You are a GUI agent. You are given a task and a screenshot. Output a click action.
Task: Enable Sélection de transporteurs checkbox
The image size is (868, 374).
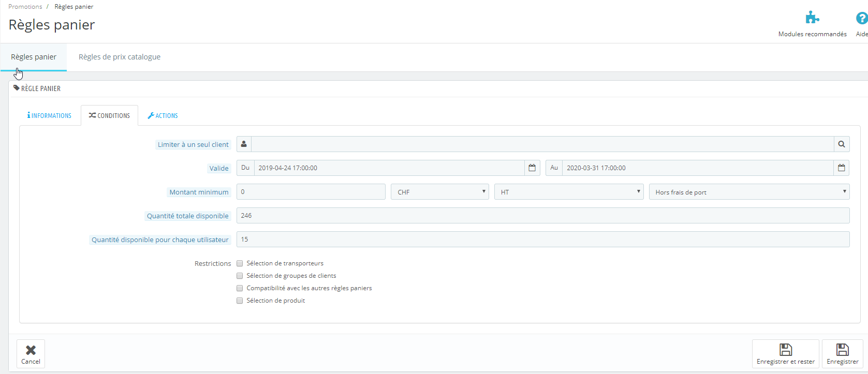click(240, 263)
